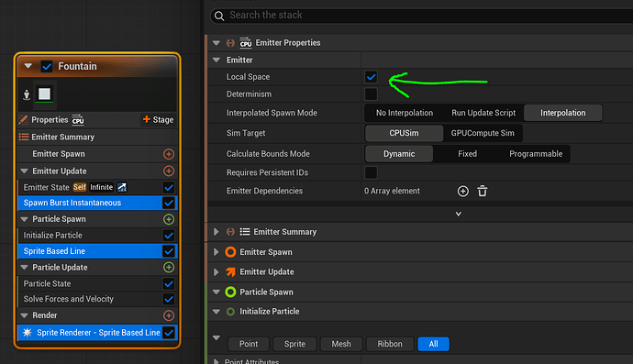Toggle the Initialize Particle module checkbox
The image size is (633, 364).
(x=169, y=236)
